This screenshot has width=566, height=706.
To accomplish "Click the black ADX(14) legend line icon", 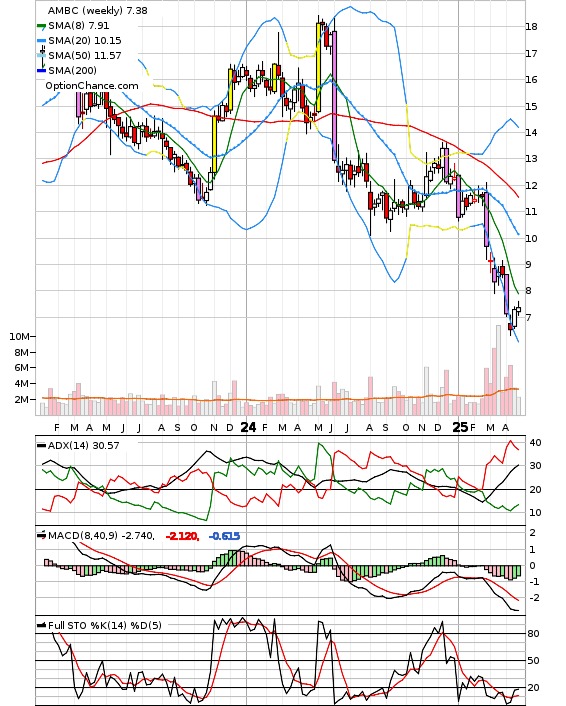I will pyautogui.click(x=41, y=446).
